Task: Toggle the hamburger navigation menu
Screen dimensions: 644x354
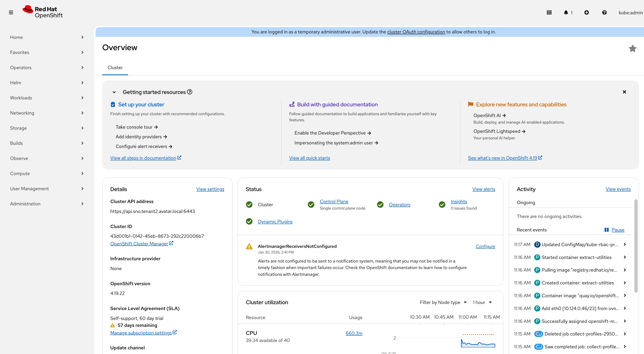Action: tap(11, 12)
